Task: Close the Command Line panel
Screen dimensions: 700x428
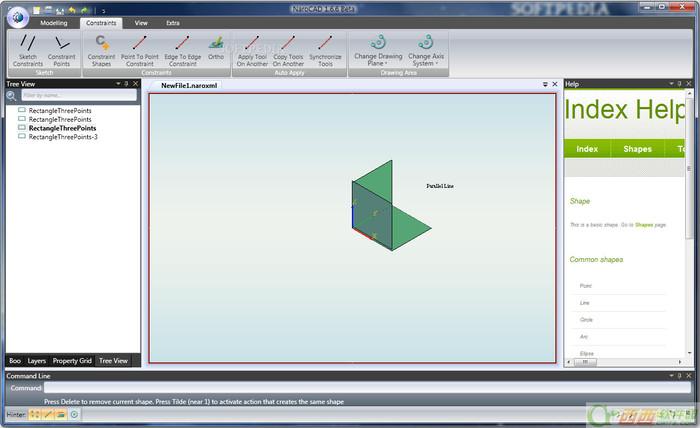Action: [689, 376]
